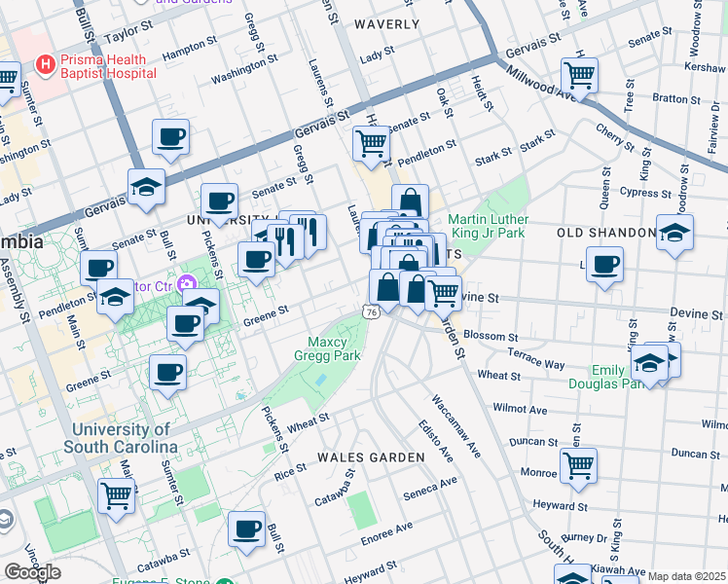Click Martin Luther King Jr Park label
This screenshot has width=728, height=584.
489,226
